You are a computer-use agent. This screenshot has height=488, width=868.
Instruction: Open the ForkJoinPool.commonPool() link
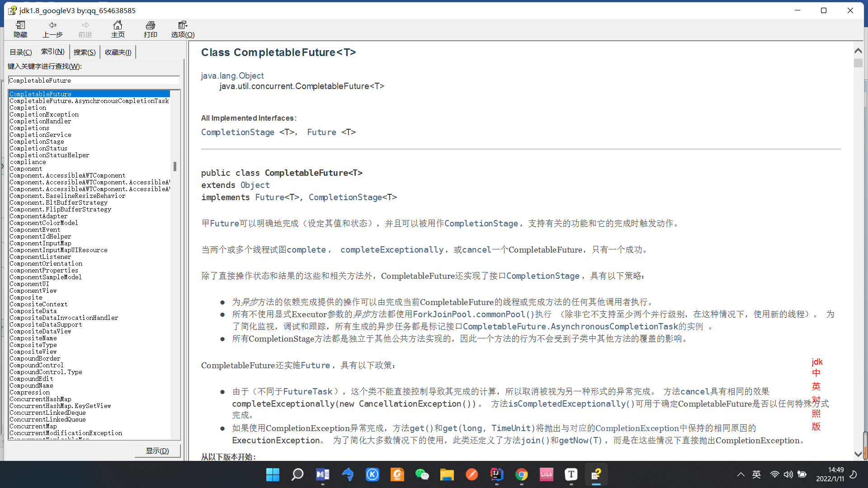(x=473, y=314)
